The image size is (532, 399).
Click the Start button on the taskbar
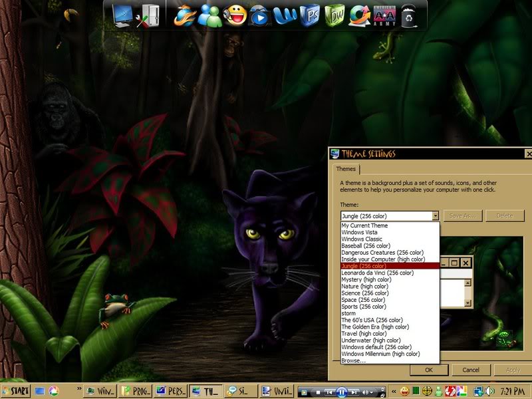pos(15,391)
